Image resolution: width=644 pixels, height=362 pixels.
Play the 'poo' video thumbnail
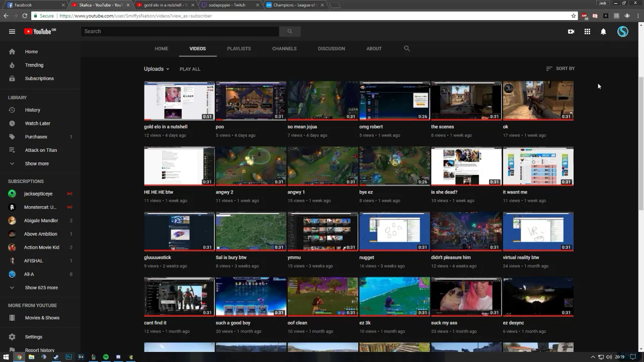point(251,101)
